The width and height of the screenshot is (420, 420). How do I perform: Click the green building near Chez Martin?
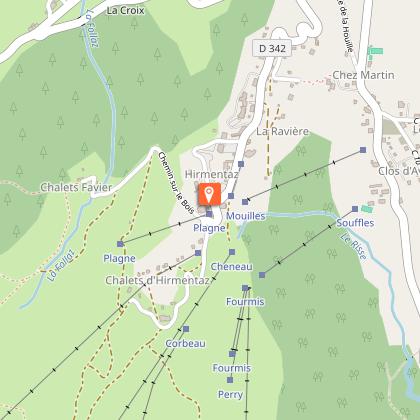pyautogui.click(x=376, y=51)
